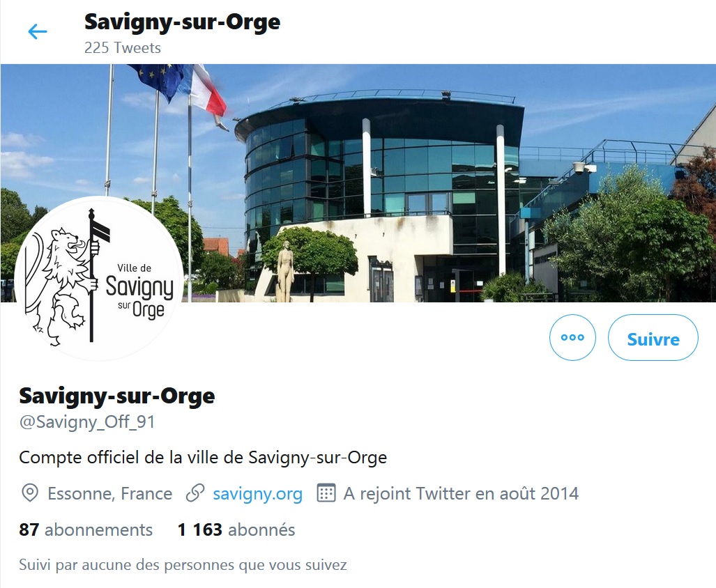The image size is (716, 588).
Task: Click the @Savigny_Off_91 handle
Action: 86,422
